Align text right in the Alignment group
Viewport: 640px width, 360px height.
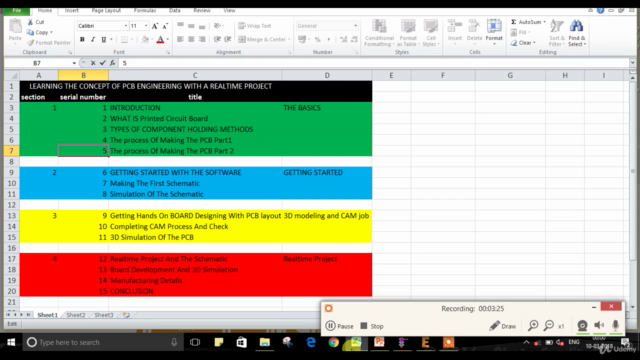pos(202,39)
